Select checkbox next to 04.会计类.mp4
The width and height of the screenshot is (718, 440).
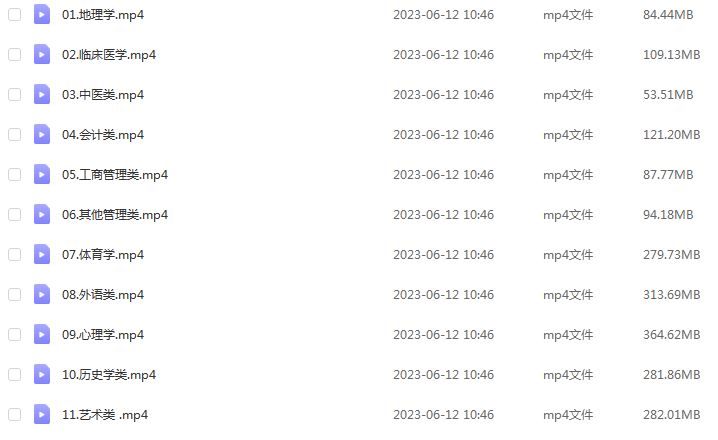click(15, 135)
